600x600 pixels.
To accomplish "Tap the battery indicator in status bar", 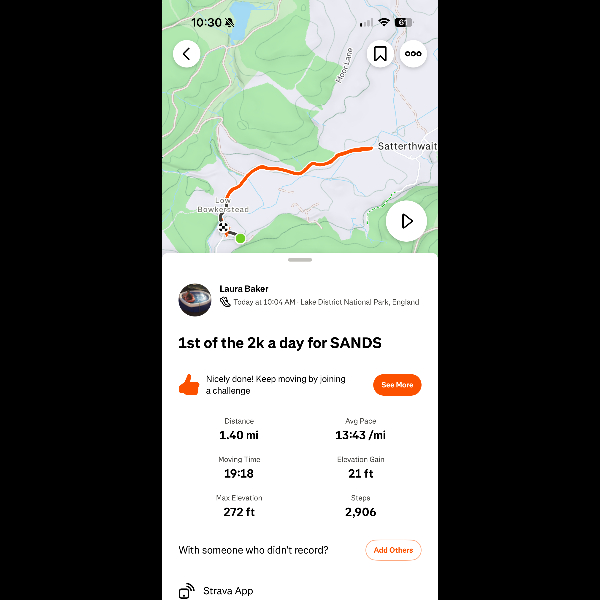I will pyautogui.click(x=403, y=22).
